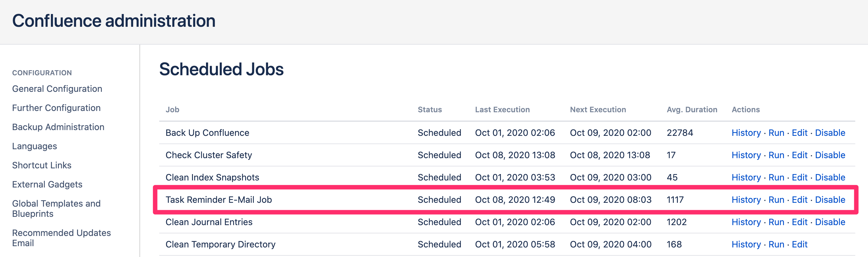The image size is (868, 257).
Task: Disable the Task Reminder E-Mail Job
Action: pos(830,200)
